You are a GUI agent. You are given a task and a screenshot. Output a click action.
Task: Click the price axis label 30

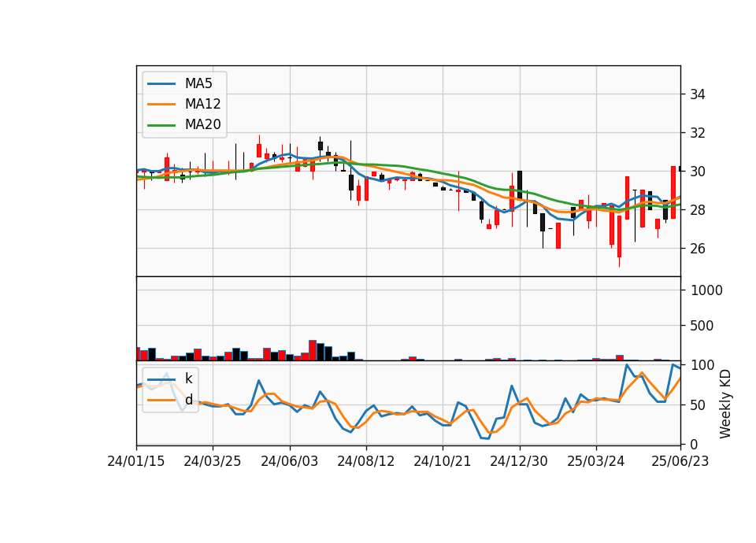(x=697, y=172)
